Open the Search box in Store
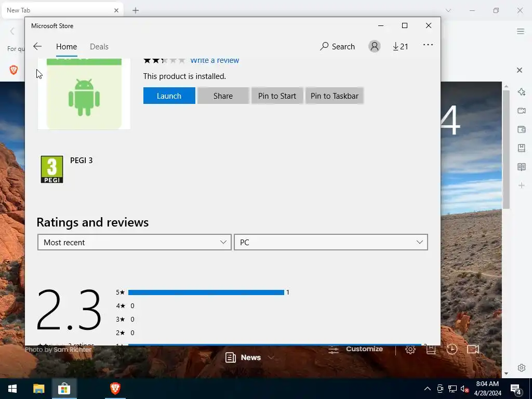The height and width of the screenshot is (399, 532). click(337, 46)
